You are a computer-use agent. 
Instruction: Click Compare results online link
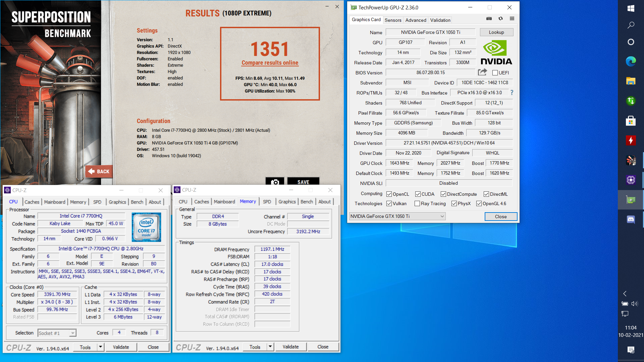point(270,63)
